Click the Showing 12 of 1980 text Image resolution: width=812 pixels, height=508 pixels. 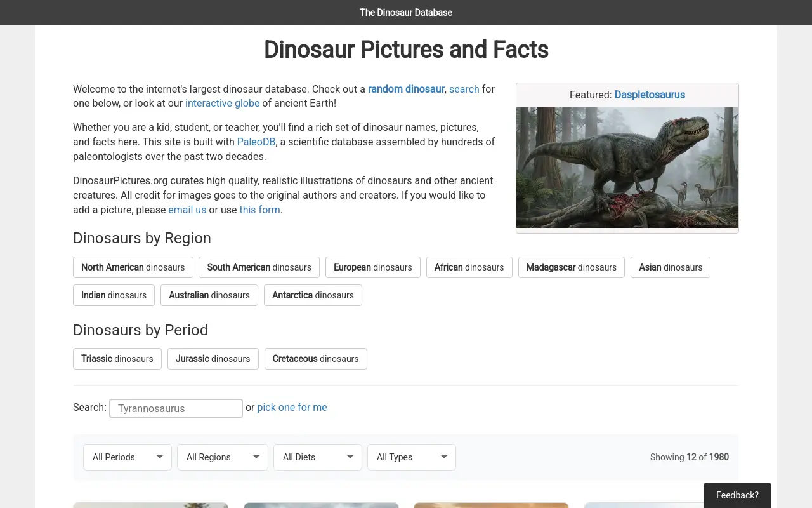pos(690,457)
